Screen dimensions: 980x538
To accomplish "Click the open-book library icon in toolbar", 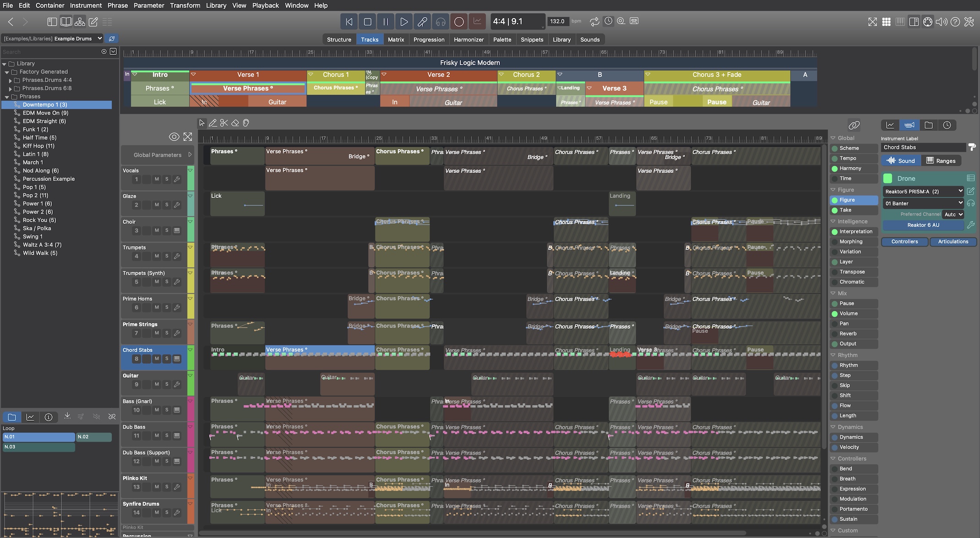I will click(x=66, y=22).
